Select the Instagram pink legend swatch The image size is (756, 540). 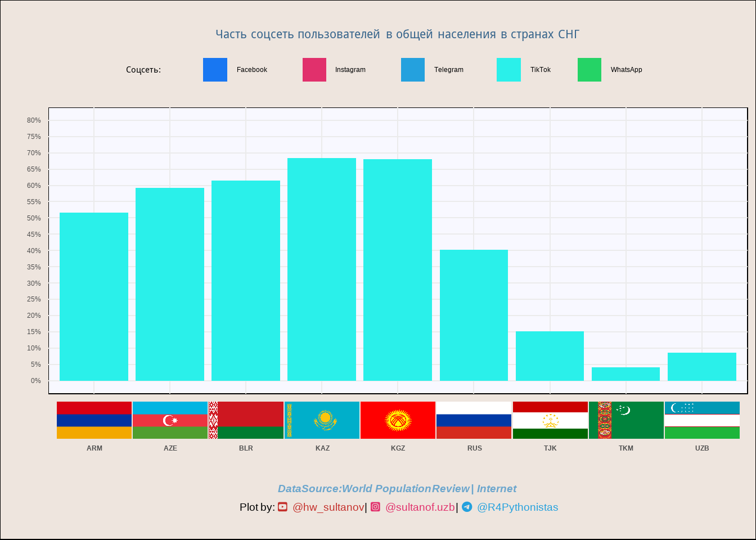coord(314,70)
